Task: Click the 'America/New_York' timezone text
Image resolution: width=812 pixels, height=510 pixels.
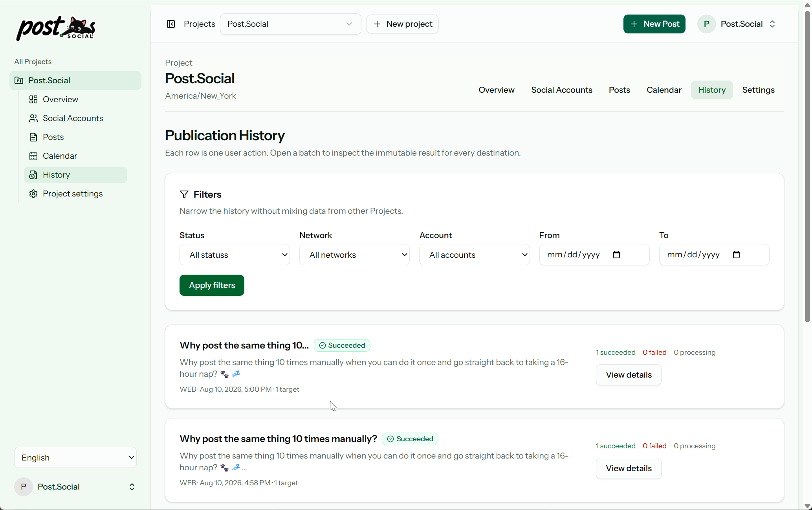Action: tap(200, 96)
